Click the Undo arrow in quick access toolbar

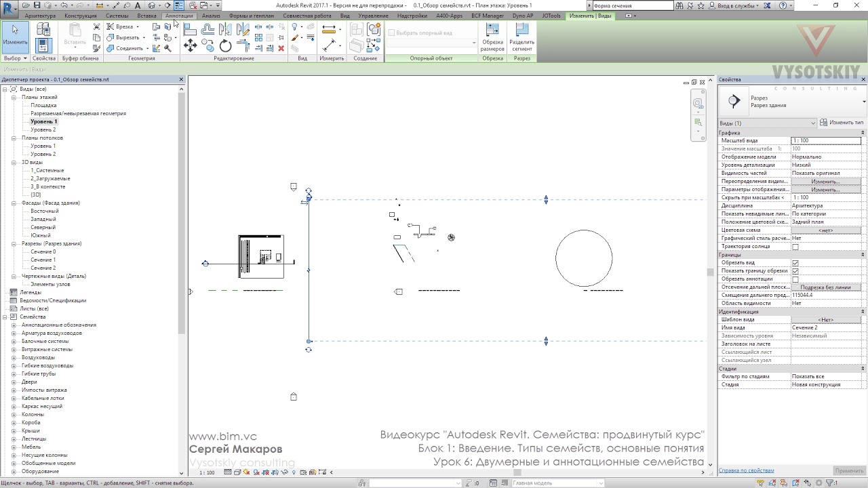(64, 5)
